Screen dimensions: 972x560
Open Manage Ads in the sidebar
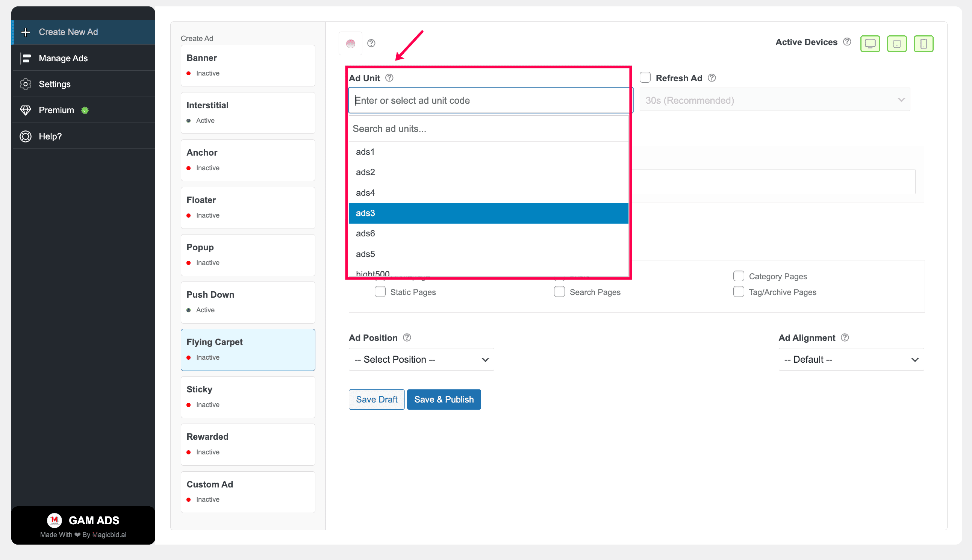83,58
